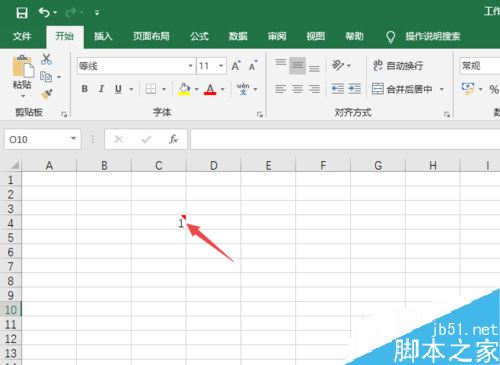Apply red font color

pos(210,89)
